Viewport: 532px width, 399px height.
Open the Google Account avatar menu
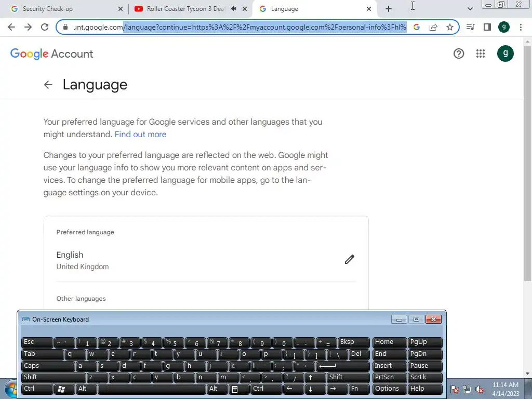click(506, 54)
